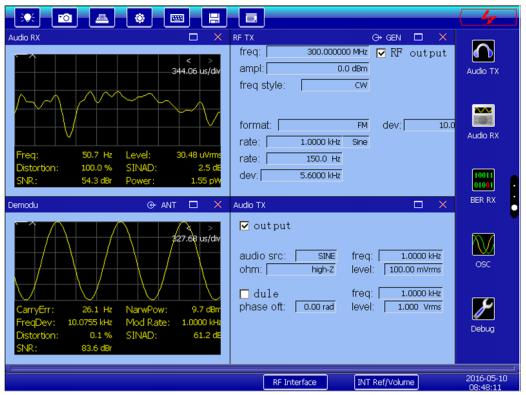
Task: Click the INT Ref/Volume button
Action: [x=386, y=382]
